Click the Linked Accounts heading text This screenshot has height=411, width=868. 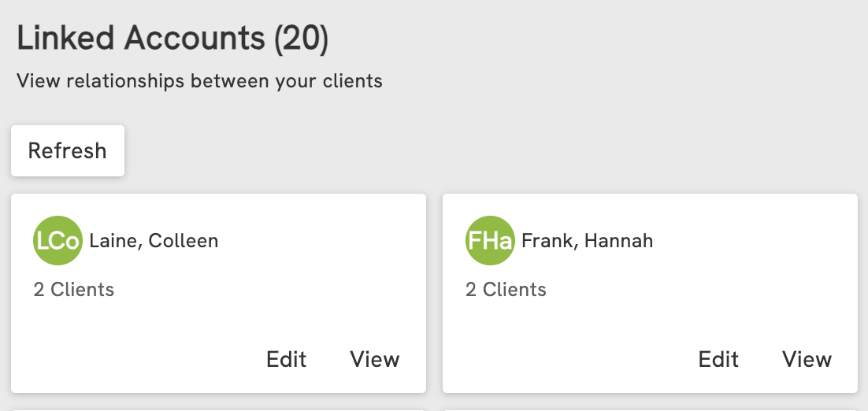coord(142,39)
